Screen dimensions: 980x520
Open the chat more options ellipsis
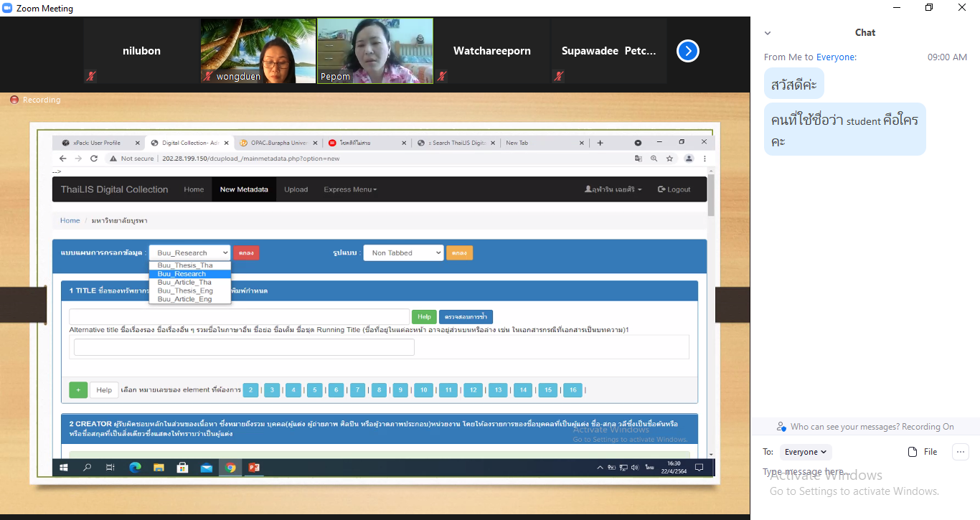(x=960, y=452)
